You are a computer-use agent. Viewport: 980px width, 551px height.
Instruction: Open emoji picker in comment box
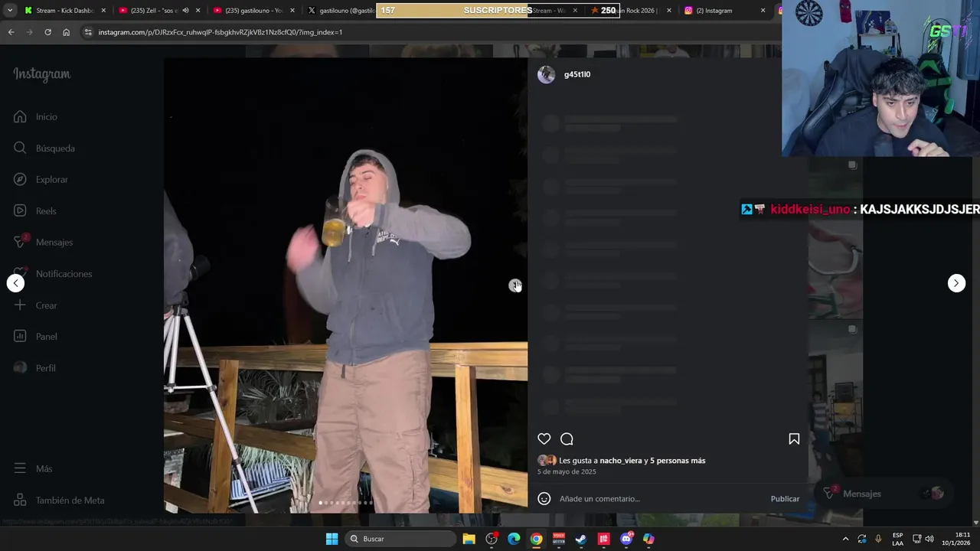point(544,498)
